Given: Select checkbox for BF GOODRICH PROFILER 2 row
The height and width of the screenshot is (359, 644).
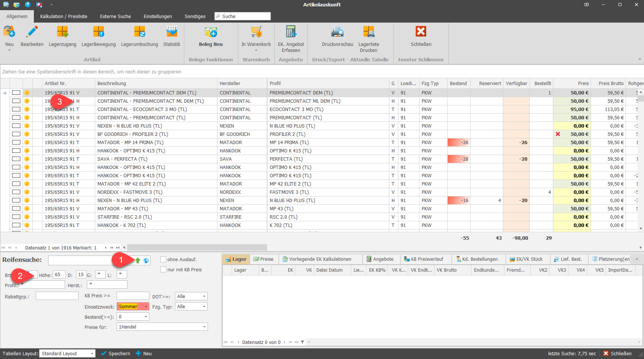Looking at the screenshot, I should tap(16, 134).
